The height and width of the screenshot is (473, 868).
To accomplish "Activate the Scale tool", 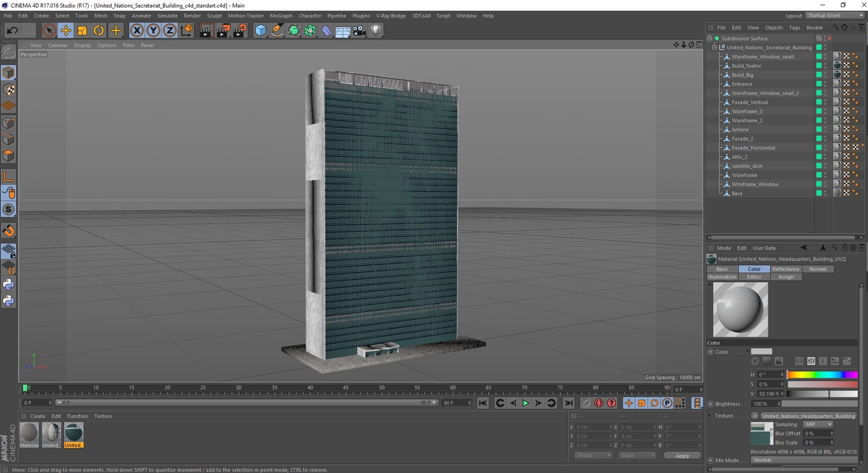I will click(x=82, y=30).
